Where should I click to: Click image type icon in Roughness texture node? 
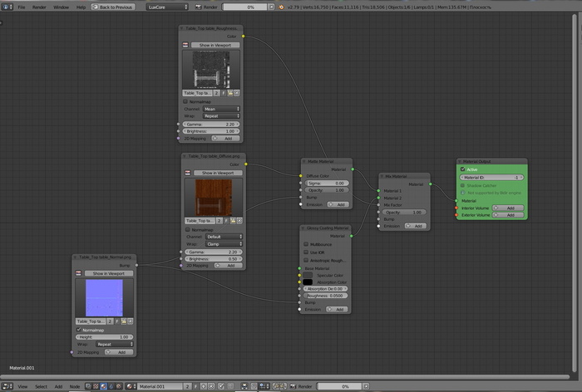click(x=187, y=45)
